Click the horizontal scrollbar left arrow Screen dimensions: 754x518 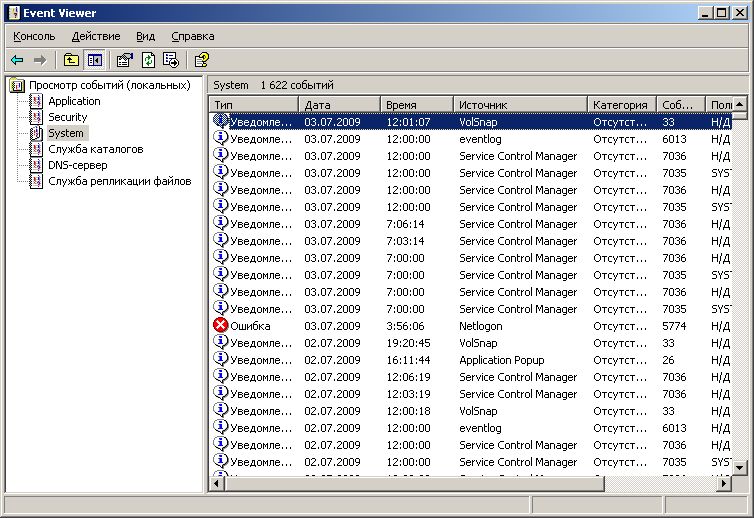(x=217, y=483)
